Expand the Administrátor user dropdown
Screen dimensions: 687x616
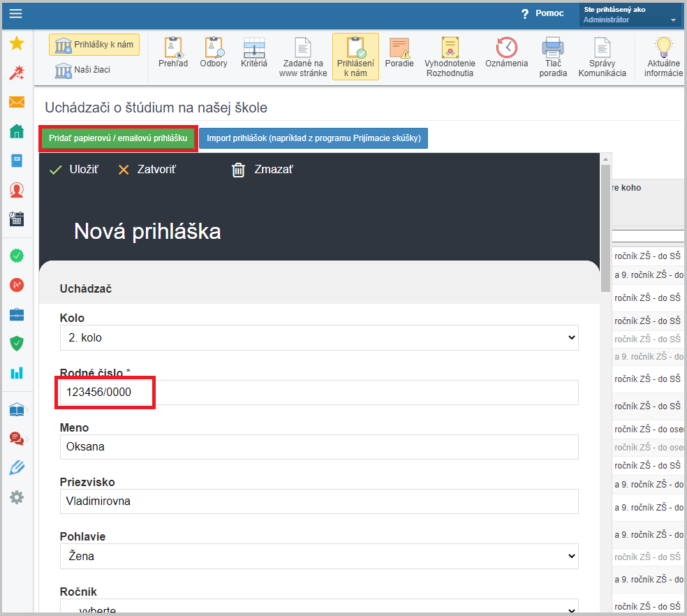coord(630,15)
